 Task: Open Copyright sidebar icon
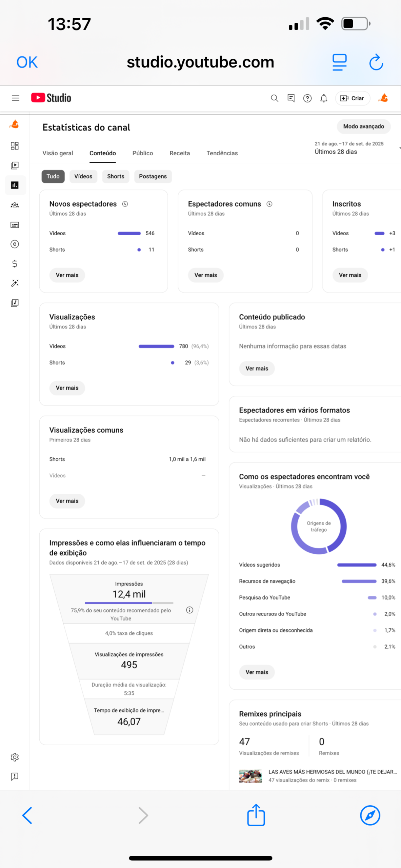15,244
